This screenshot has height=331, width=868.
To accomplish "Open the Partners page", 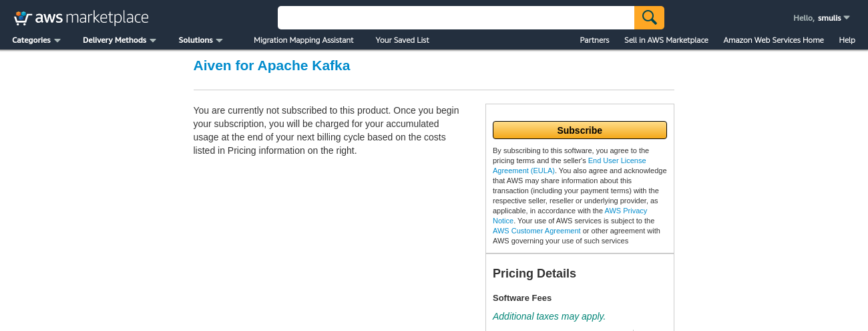I will coord(594,40).
